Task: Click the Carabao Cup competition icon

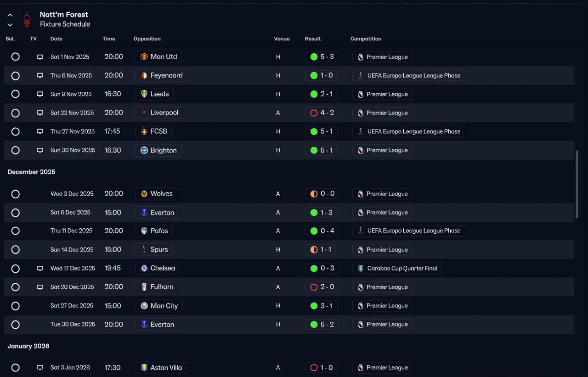Action: [x=361, y=268]
